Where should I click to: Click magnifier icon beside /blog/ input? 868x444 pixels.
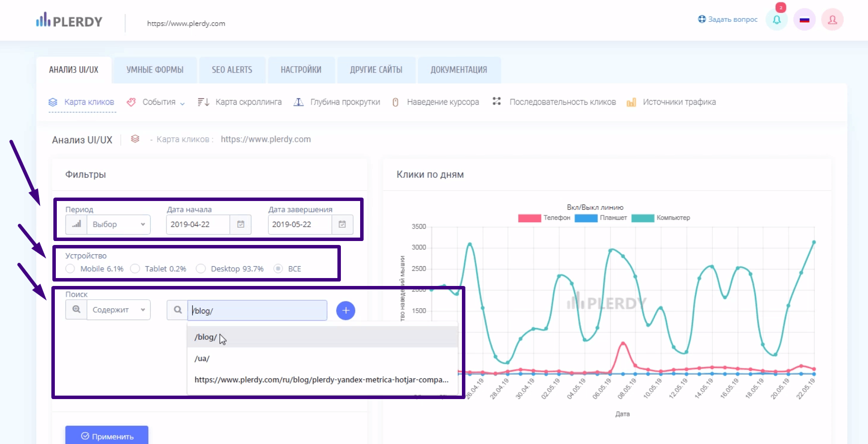(177, 310)
